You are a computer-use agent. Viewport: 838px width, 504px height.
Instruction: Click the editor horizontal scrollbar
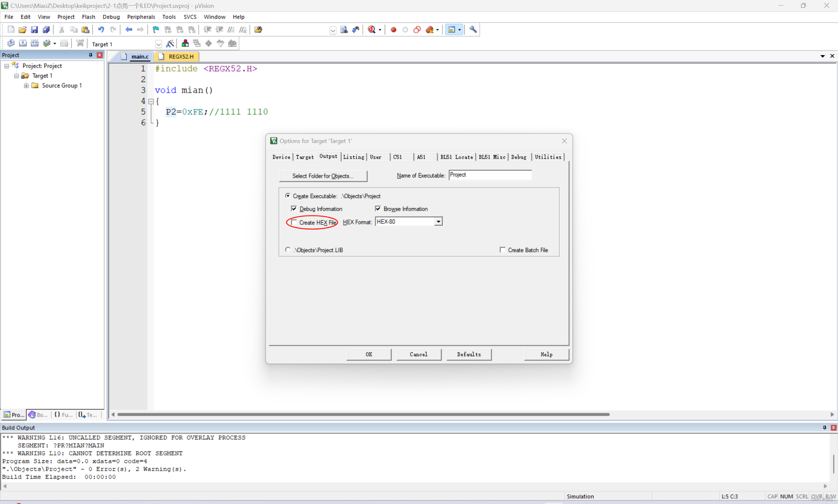click(x=363, y=414)
